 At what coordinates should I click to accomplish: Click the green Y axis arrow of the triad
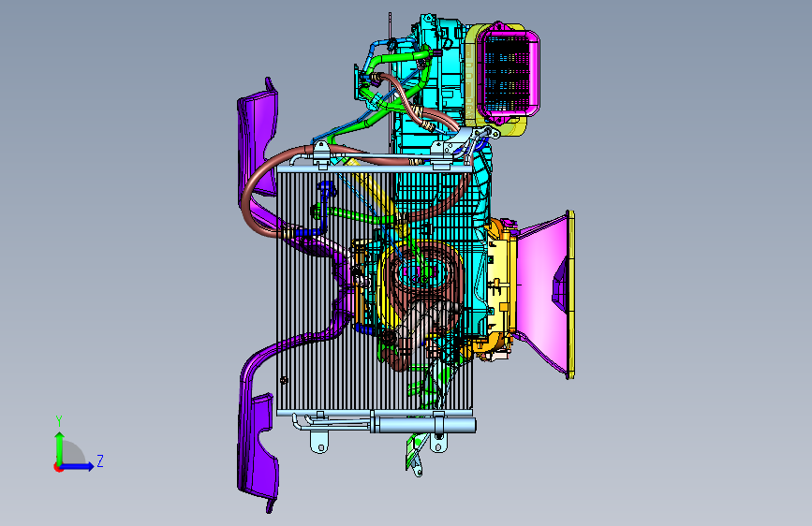(59, 447)
